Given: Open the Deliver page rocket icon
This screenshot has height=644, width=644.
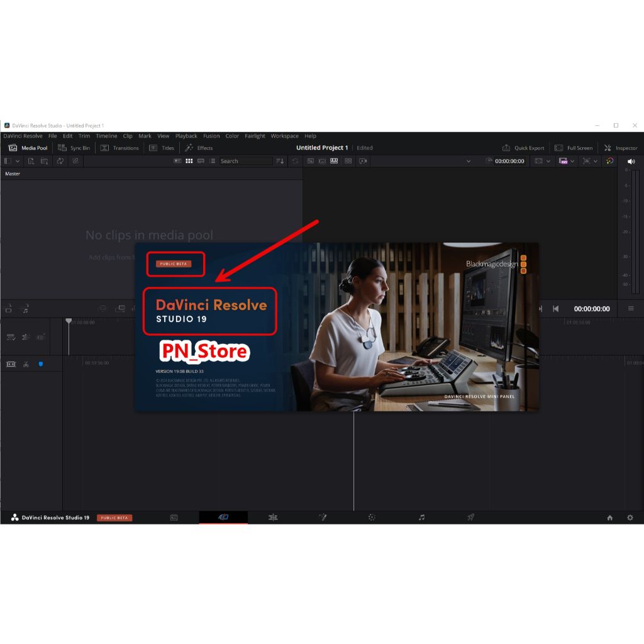Looking at the screenshot, I should click(x=470, y=518).
